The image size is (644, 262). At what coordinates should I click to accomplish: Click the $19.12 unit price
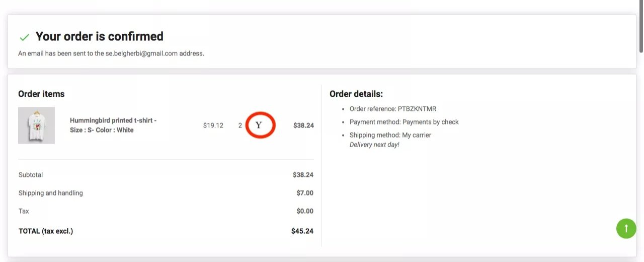[x=213, y=125]
